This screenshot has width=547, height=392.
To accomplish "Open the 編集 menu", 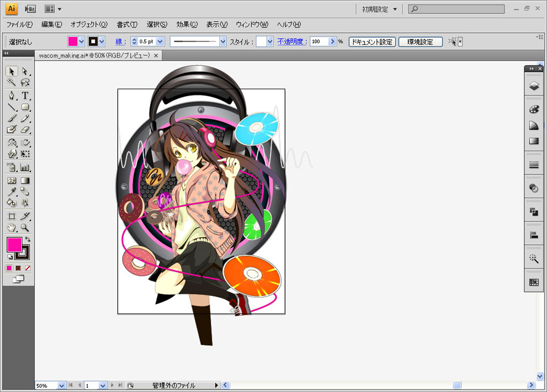I will (52, 24).
